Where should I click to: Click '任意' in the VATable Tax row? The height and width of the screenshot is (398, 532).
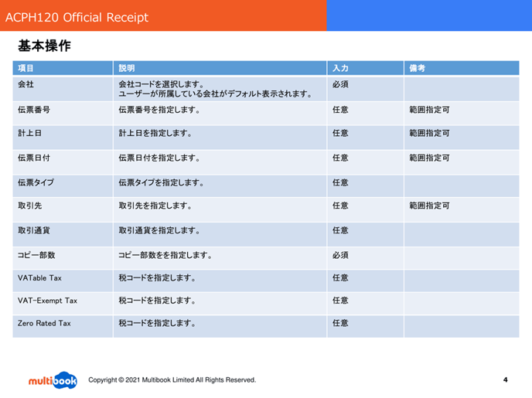340,278
